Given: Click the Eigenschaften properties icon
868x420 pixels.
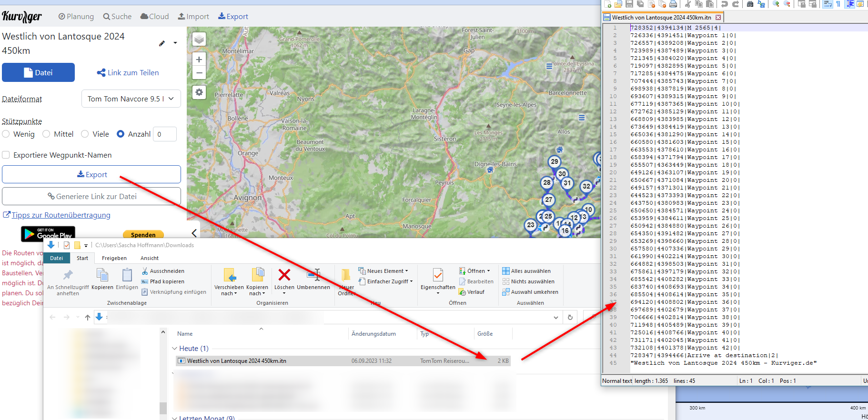Looking at the screenshot, I should click(438, 276).
